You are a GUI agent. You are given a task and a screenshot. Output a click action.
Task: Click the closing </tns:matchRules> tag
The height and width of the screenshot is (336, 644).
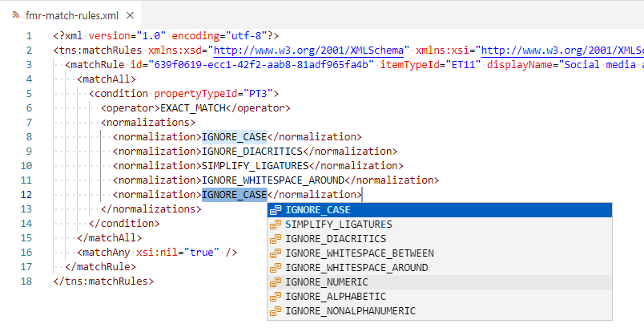click(x=103, y=281)
